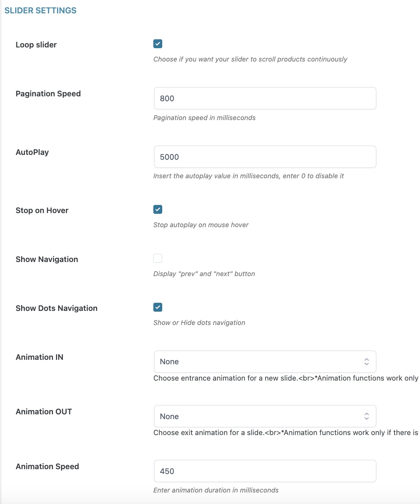Uncheck the Loop slider checkbox

coord(158,44)
